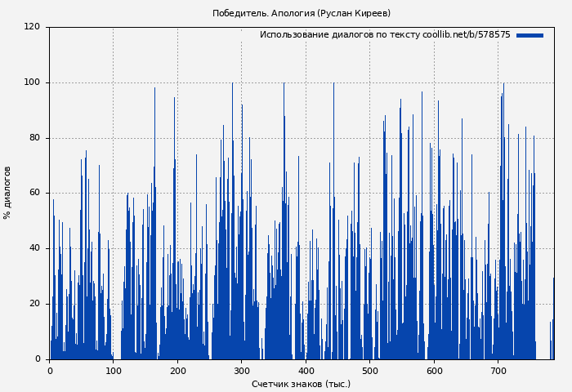Click the blue legend color swatch

[530, 35]
